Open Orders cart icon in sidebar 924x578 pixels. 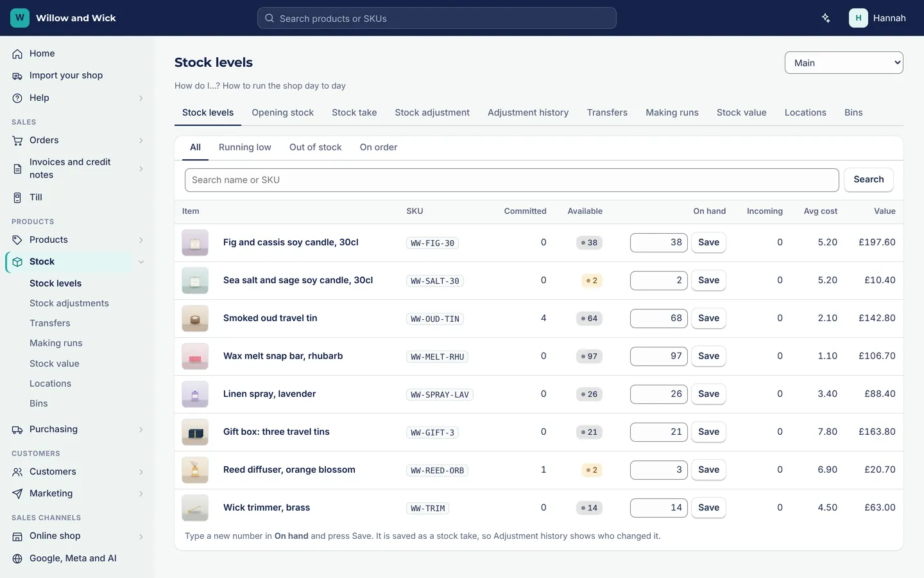coord(17,141)
